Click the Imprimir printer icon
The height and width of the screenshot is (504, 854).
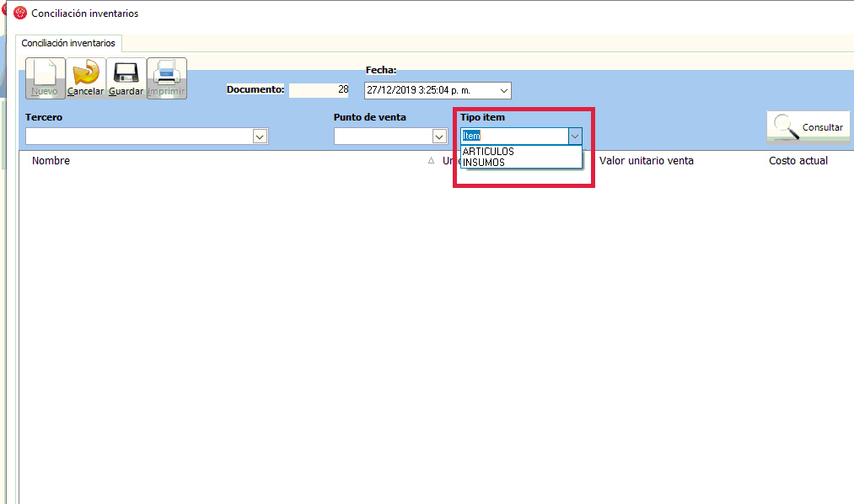pos(166,78)
